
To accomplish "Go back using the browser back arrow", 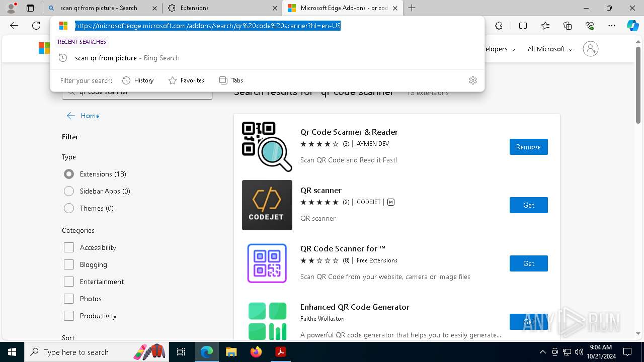I will point(14,26).
